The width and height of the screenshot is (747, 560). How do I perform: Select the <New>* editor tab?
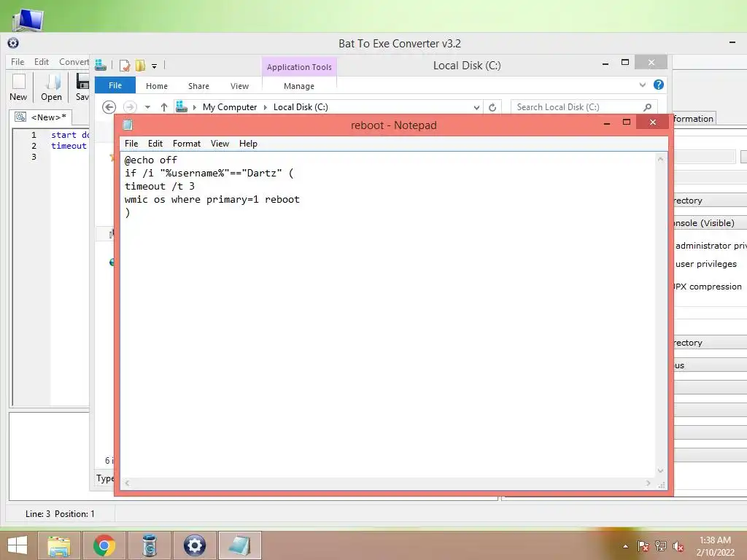[41, 117]
